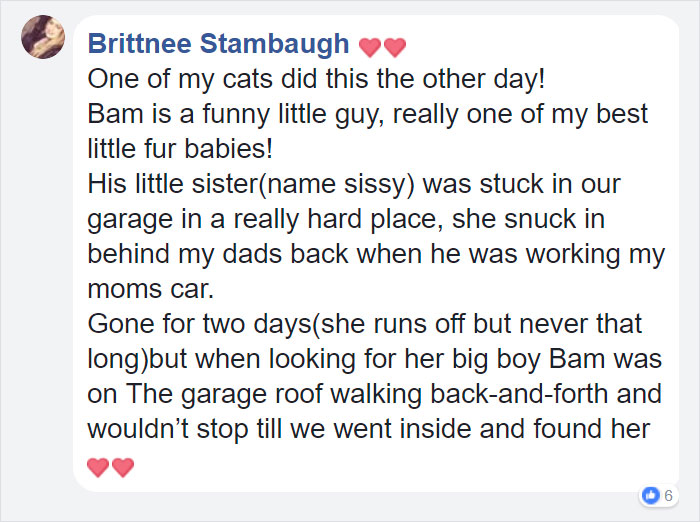Click the words 'found her' in the last line
This screenshot has width=700, height=522.
click(592, 429)
